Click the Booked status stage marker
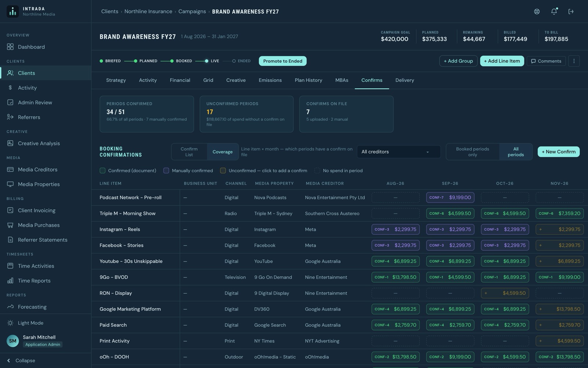 (x=172, y=61)
